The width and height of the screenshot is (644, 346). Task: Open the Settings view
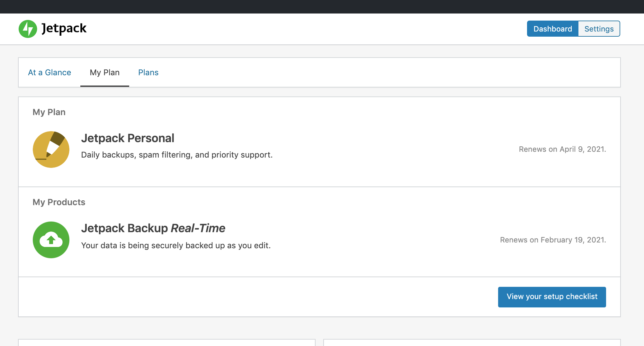point(599,29)
